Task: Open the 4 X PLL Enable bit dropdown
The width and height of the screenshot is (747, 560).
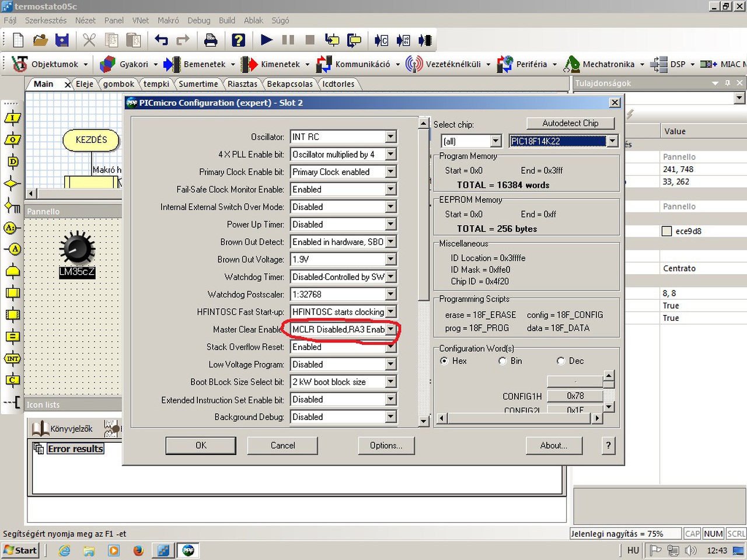Action: click(391, 155)
